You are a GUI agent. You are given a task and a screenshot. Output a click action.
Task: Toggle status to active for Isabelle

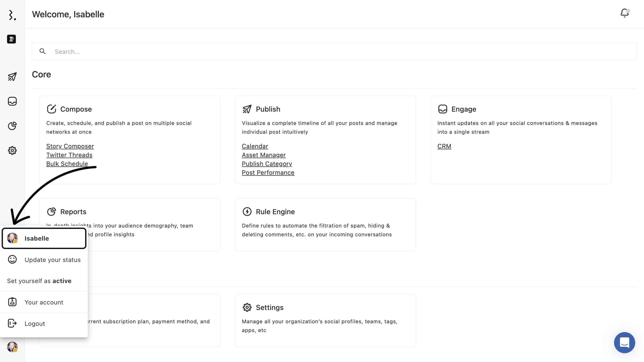[x=39, y=281]
